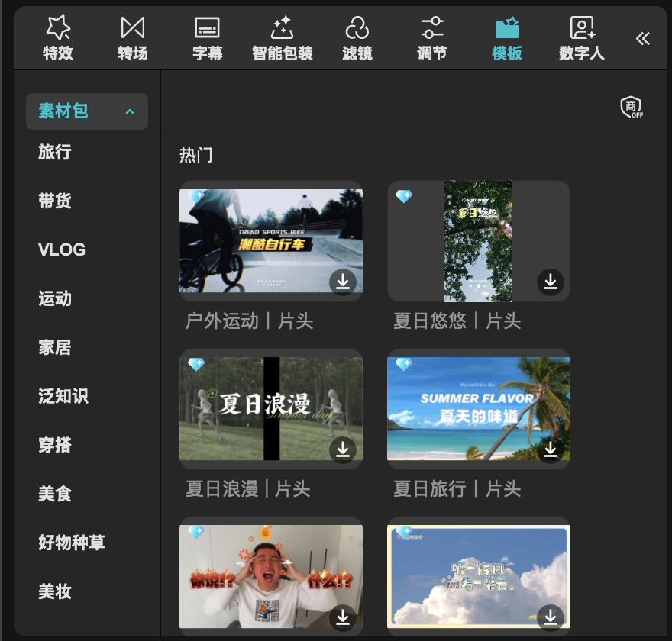
Task: Click VIP diamond badge on 户外运动 template
Action: [196, 196]
